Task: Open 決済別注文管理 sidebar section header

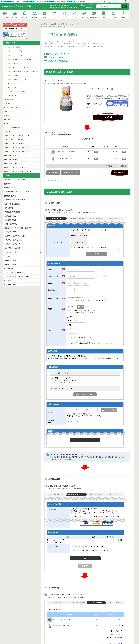Action: tap(21, 43)
